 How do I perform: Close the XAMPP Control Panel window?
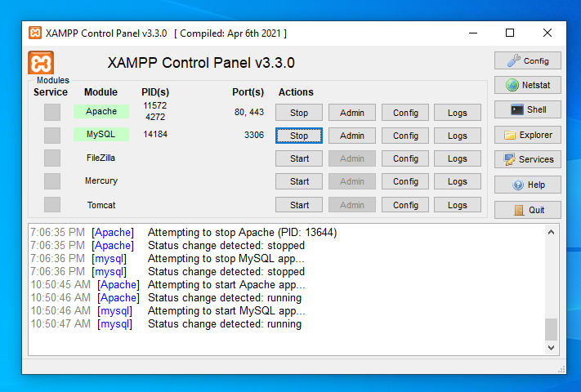547,33
